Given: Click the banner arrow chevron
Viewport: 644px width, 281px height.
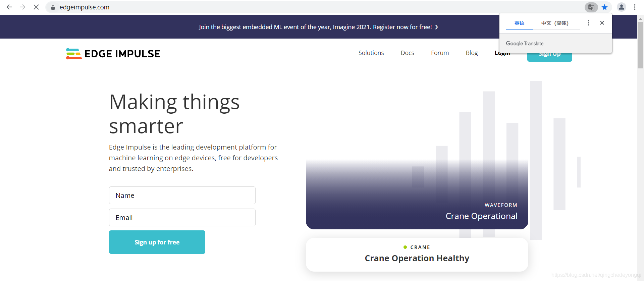Looking at the screenshot, I should pyautogui.click(x=436, y=27).
